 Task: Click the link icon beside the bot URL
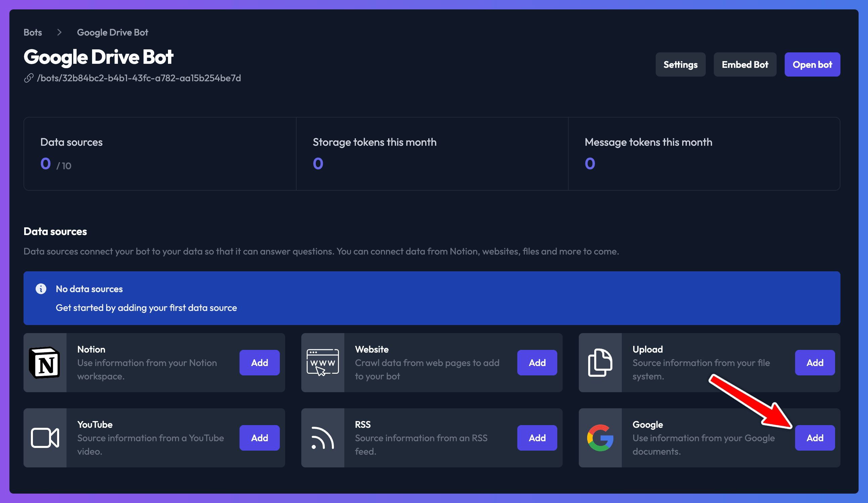(x=29, y=78)
